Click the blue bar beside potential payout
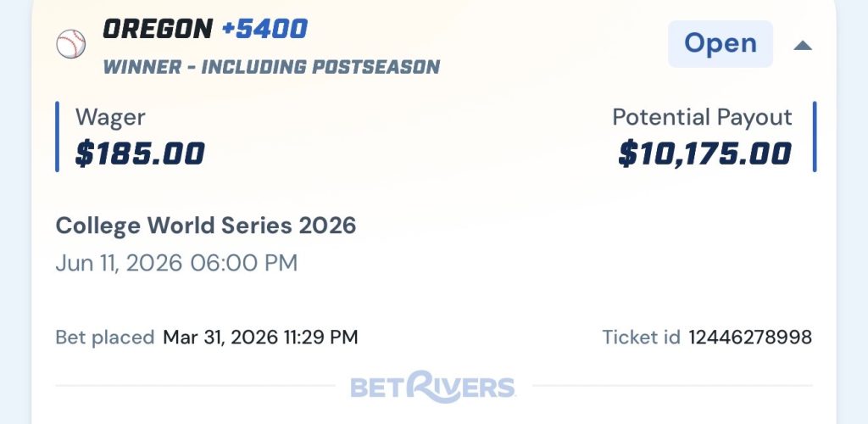Screen dimensions: 868x424 pyautogui.click(x=814, y=137)
